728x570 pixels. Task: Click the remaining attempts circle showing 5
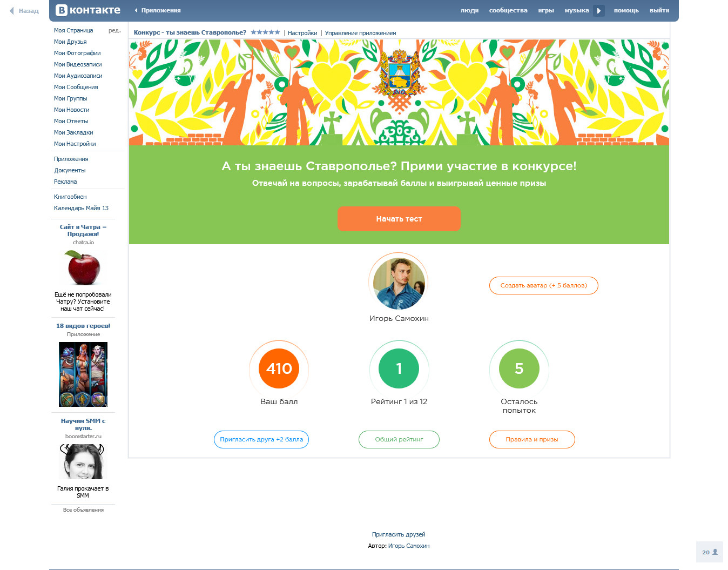[x=519, y=368]
